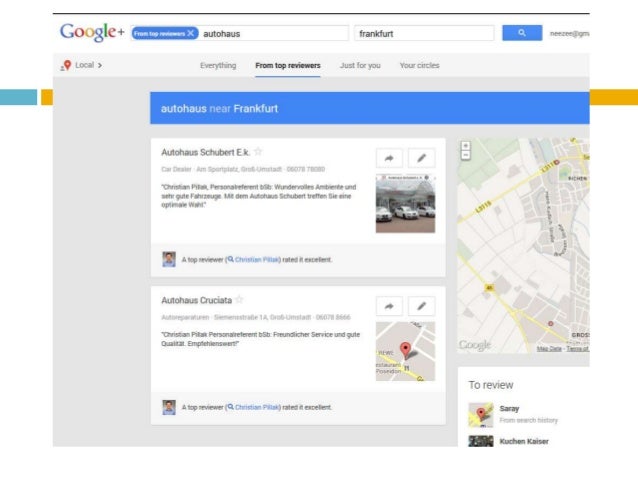Screen dimensions: 638x479
Task: Open the Autohaus Cruciata listing title
Action: [197, 300]
